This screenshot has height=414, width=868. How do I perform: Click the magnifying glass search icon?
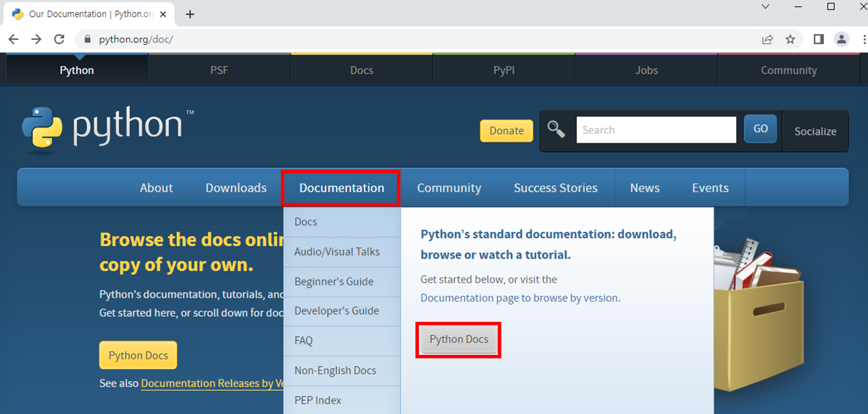556,129
